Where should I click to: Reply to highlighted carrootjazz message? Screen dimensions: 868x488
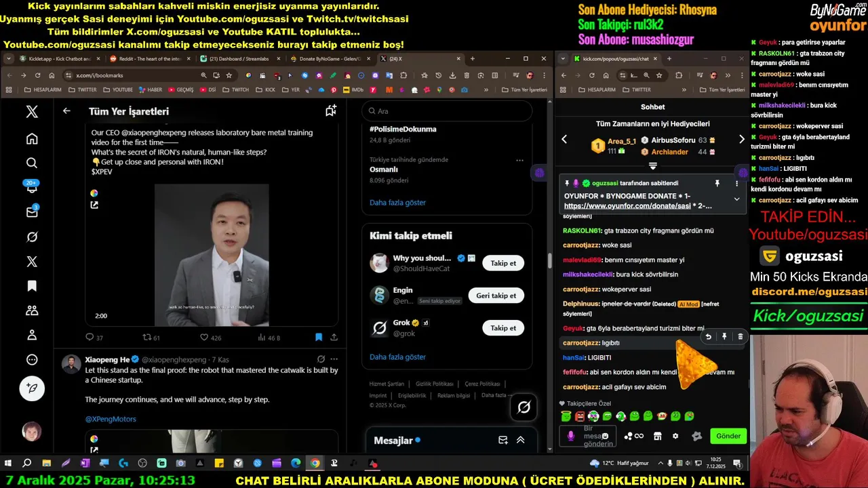709,337
